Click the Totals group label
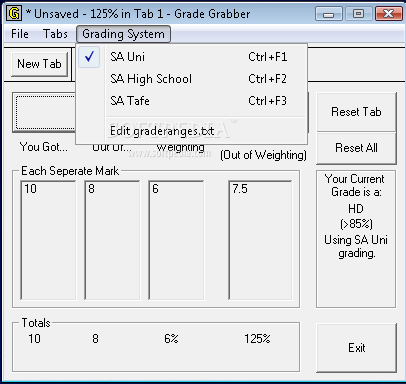The height and width of the screenshot is (384, 406). pos(36,323)
